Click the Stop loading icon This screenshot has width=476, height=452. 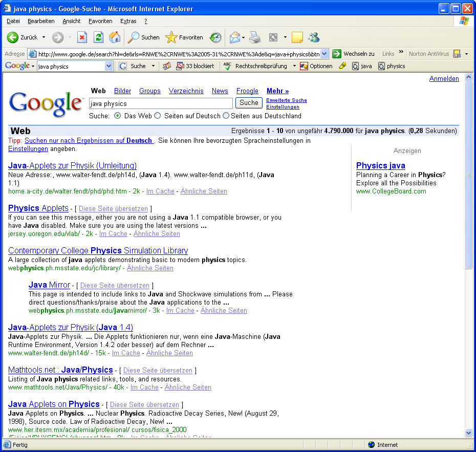coord(82,37)
